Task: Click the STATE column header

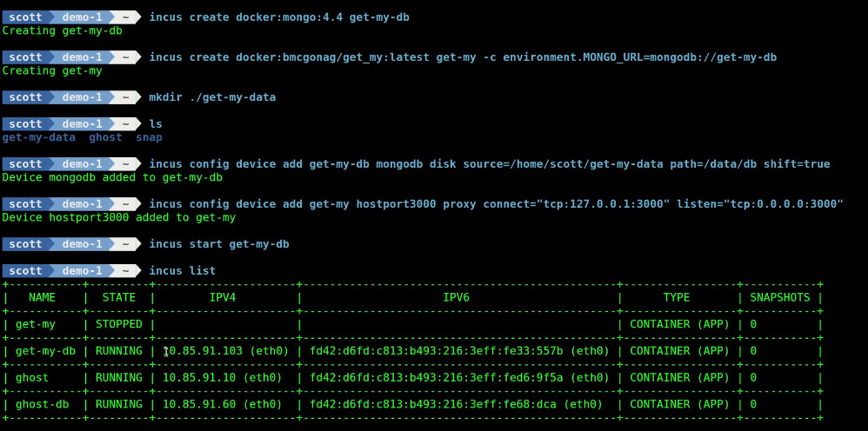Action: pyautogui.click(x=118, y=297)
